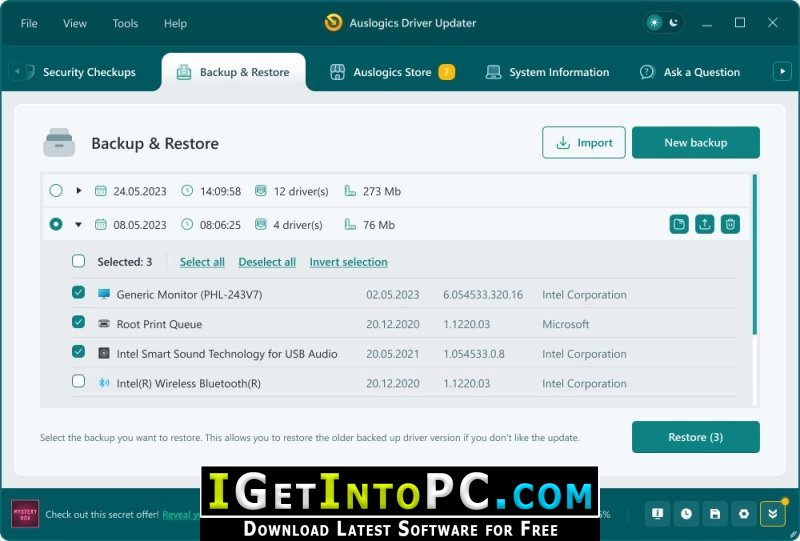
Task: Toggle the master 'Selected: 3' checkbox
Action: (x=79, y=261)
